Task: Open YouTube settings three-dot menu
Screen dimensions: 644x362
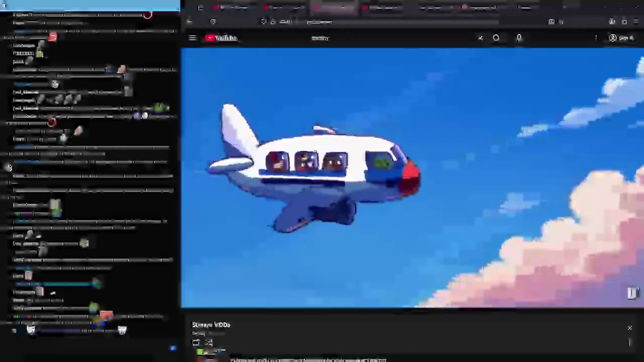Action: tap(596, 38)
